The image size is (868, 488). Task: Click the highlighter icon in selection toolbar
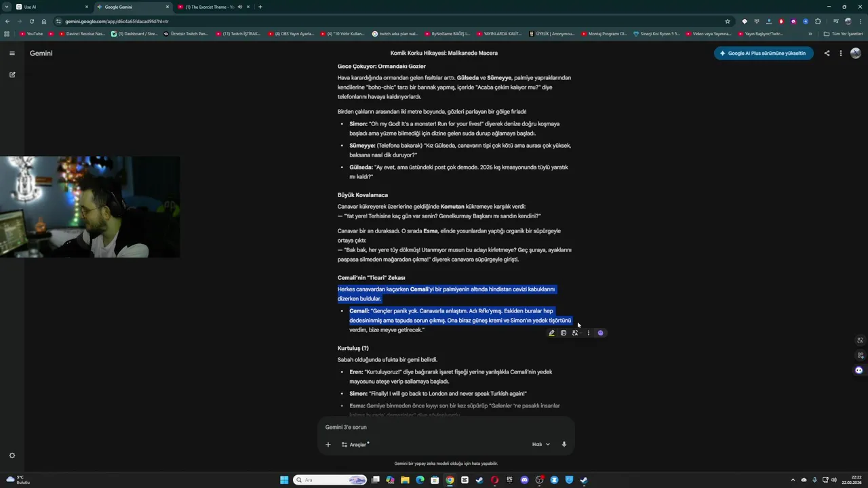[x=551, y=333]
